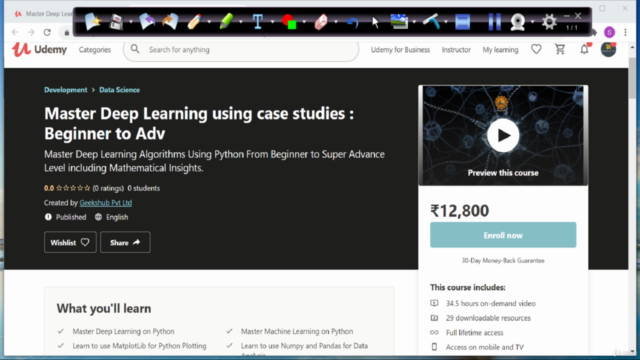Click the Udemy logo
Screen dimensions: 640x360
[39, 49]
